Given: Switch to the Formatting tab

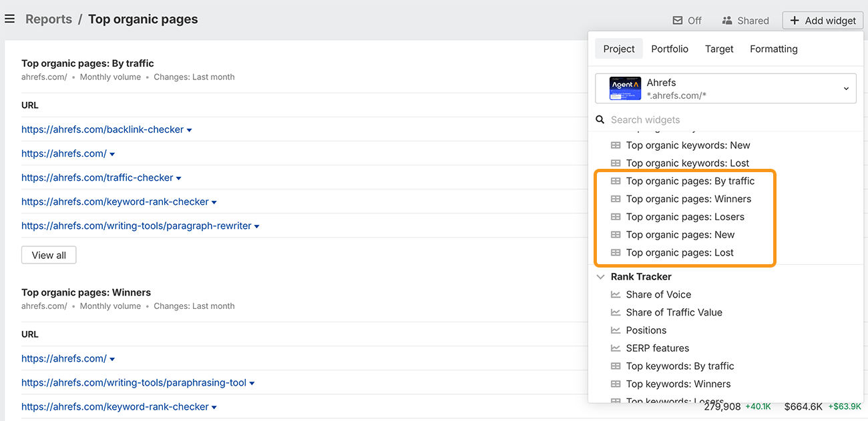Looking at the screenshot, I should (774, 49).
